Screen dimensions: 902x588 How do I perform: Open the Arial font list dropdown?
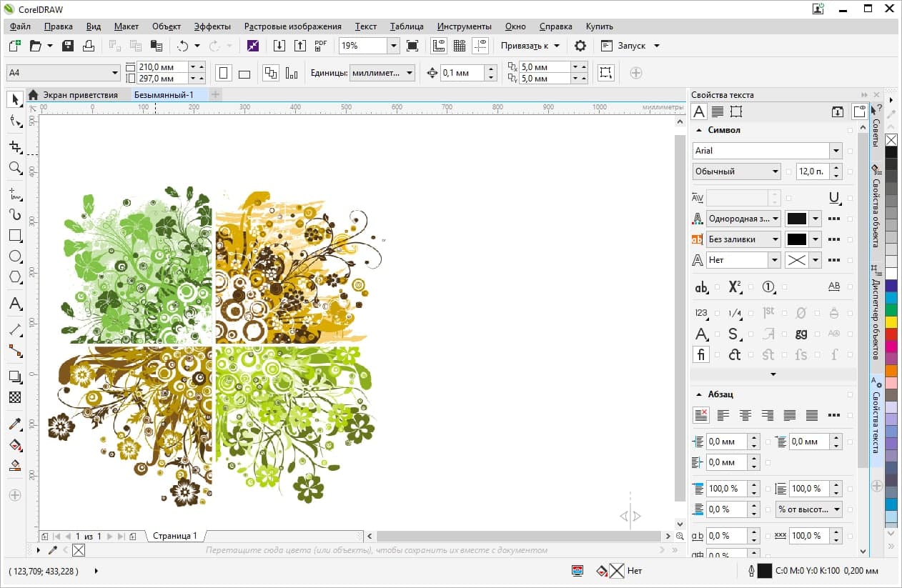[x=836, y=151]
